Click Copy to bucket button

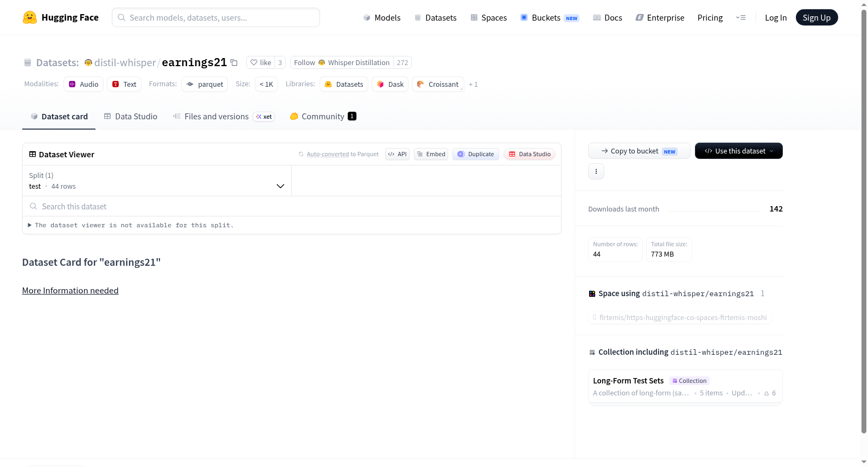[x=639, y=151]
